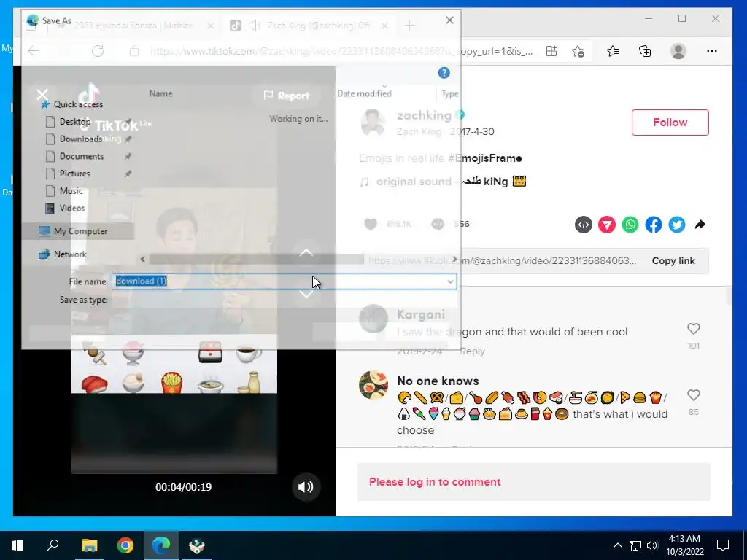Viewport: 747px width, 560px height.
Task: Open No one knows username link
Action: point(438,381)
